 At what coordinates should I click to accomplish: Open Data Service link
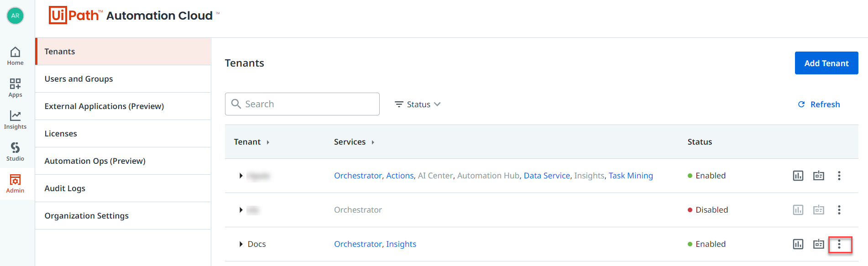coord(547,176)
